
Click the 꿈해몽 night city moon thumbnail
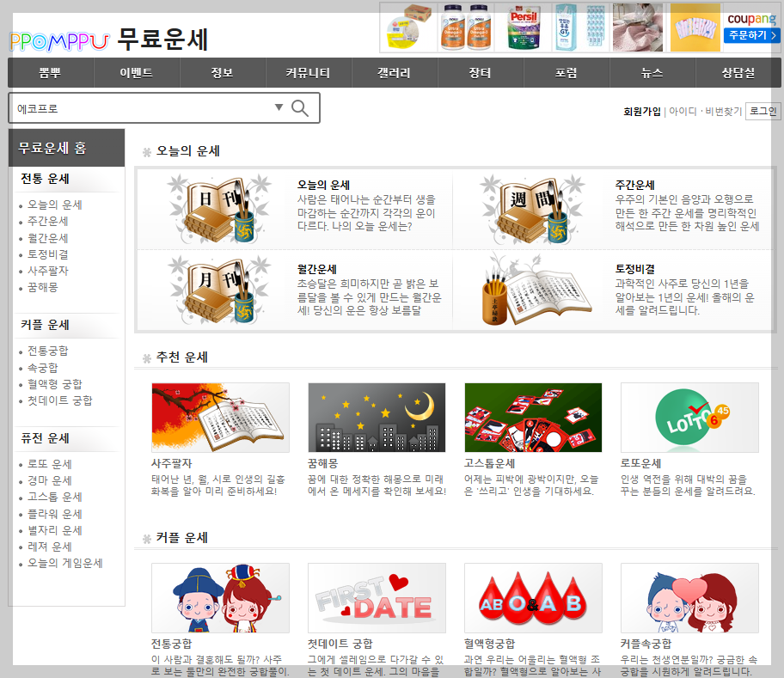(377, 418)
